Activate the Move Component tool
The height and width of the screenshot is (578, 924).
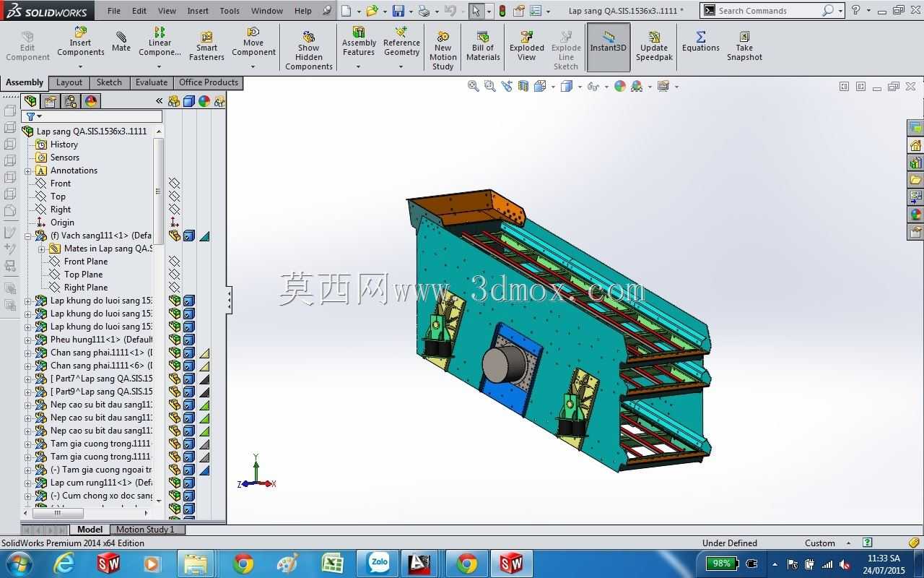[x=253, y=42]
